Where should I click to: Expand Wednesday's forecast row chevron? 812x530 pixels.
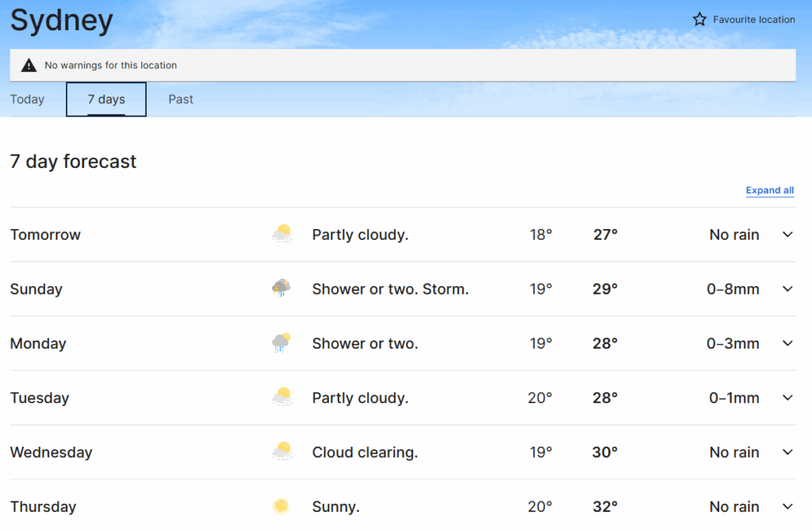tap(787, 452)
